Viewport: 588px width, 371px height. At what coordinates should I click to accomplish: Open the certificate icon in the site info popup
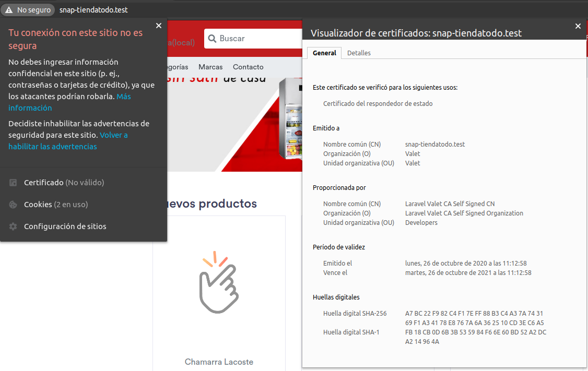point(13,182)
